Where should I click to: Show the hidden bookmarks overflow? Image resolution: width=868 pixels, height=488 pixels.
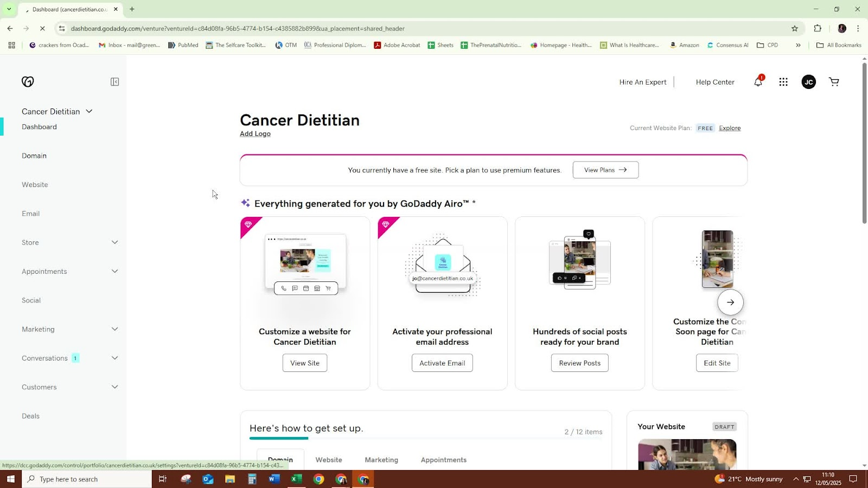coord(798,45)
